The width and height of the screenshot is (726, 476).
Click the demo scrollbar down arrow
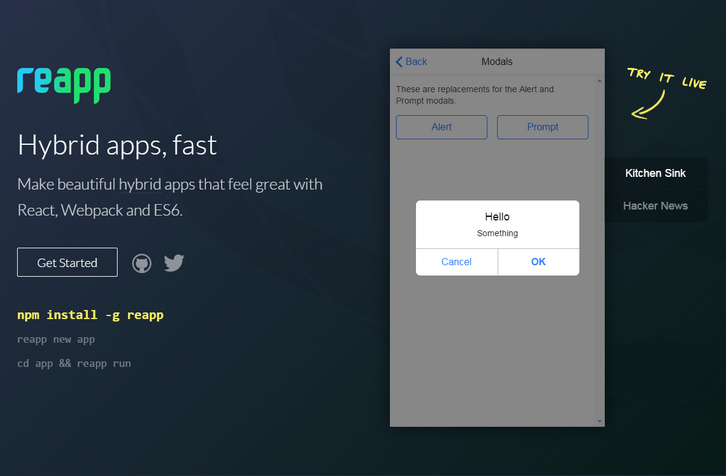tap(600, 420)
